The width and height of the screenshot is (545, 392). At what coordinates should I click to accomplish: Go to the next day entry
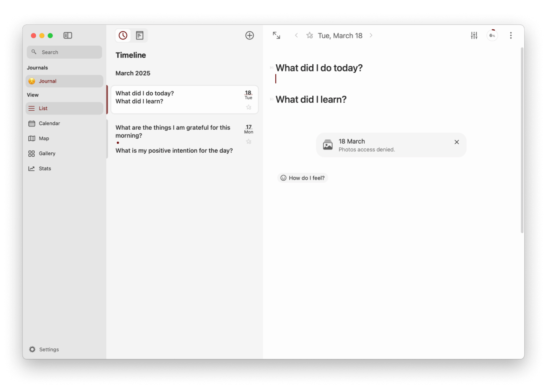371,35
